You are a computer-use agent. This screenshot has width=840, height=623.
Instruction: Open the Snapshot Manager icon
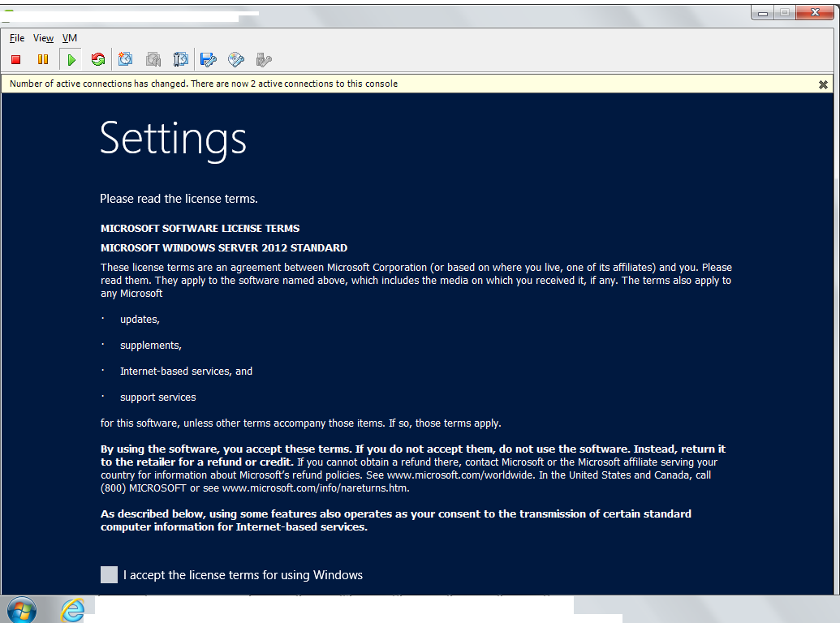[x=180, y=59]
